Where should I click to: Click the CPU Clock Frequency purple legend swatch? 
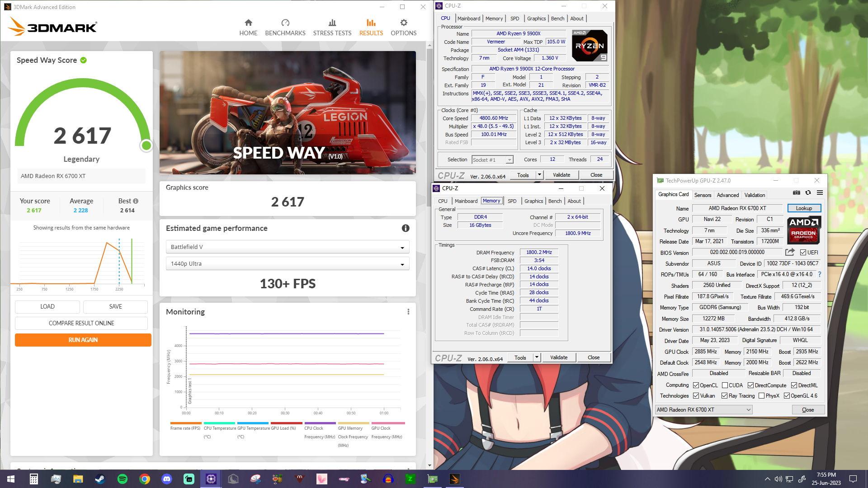pos(320,423)
